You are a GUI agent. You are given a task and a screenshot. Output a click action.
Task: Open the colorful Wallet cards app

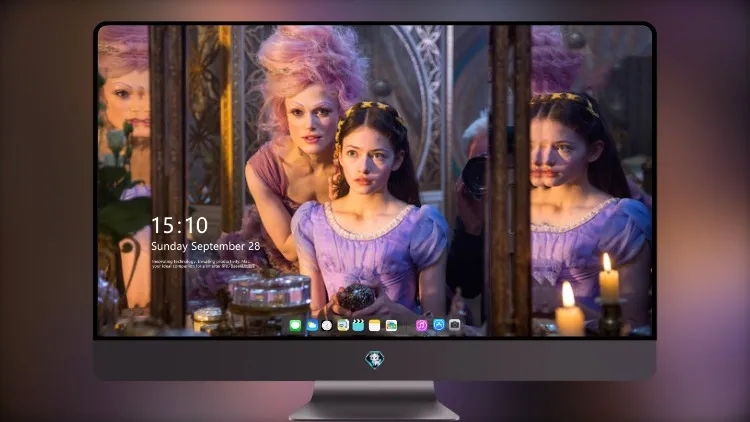tap(391, 325)
